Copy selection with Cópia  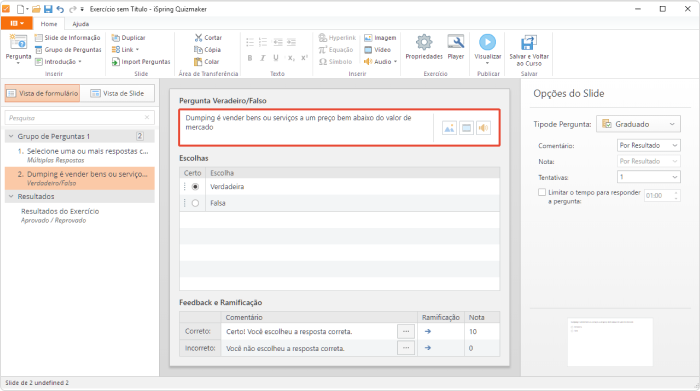[208, 50]
